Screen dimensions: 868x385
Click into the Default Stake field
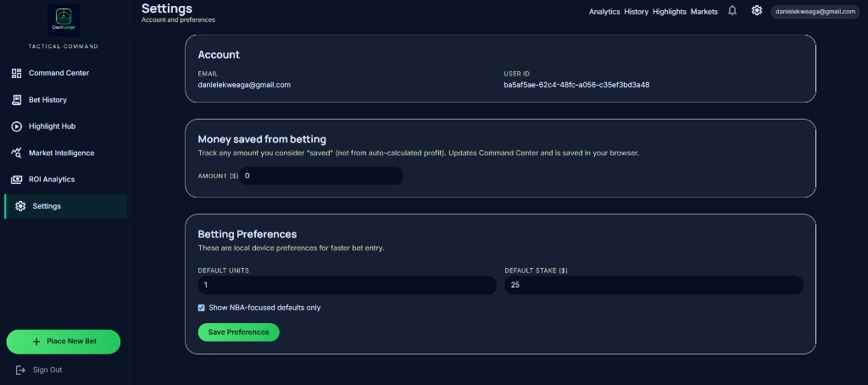pos(654,285)
